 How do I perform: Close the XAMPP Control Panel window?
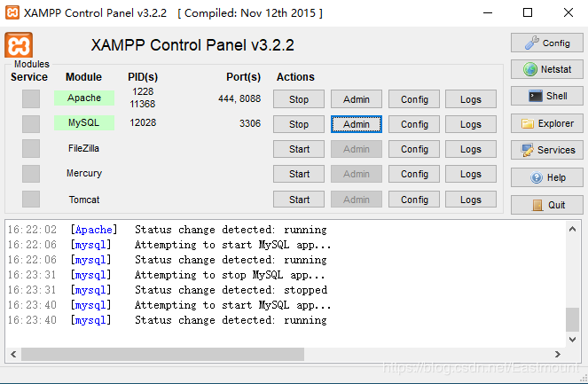(568, 12)
